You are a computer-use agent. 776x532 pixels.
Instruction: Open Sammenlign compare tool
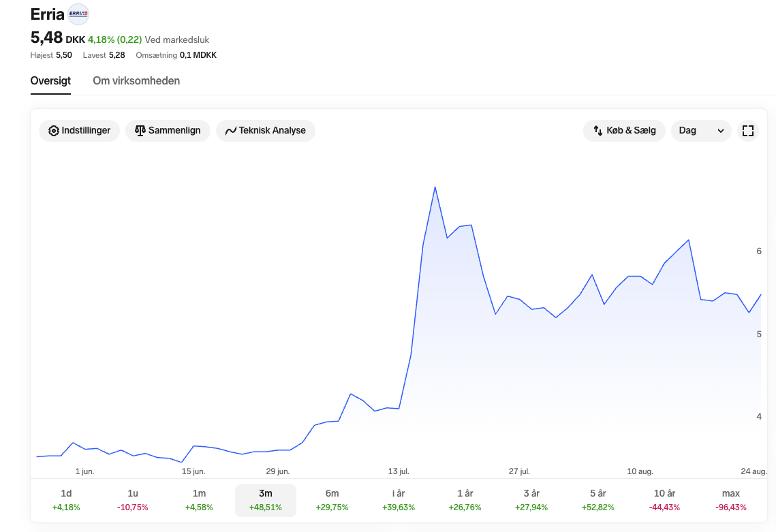[168, 131]
